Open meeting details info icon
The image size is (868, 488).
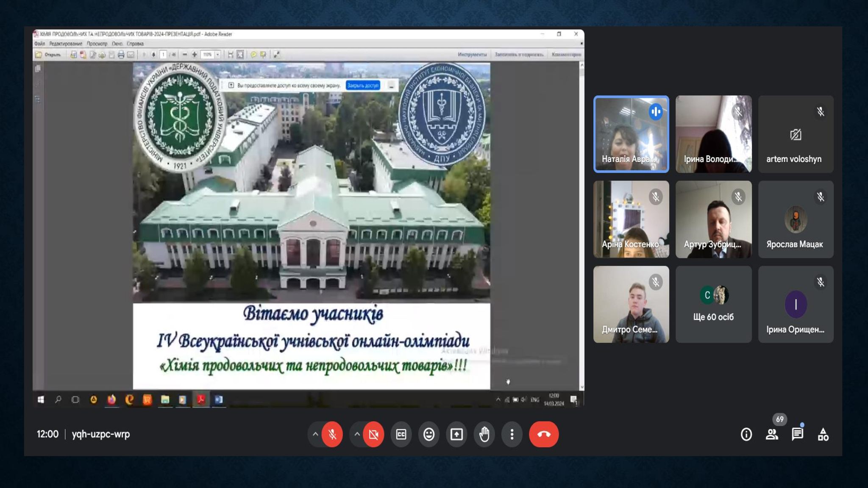click(746, 434)
